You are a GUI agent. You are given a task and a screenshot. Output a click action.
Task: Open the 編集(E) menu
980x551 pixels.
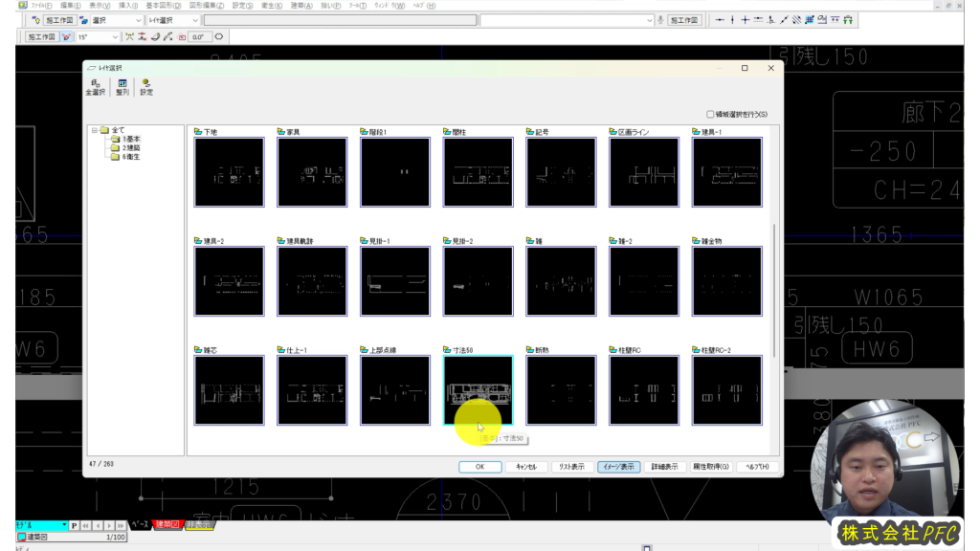click(x=70, y=5)
